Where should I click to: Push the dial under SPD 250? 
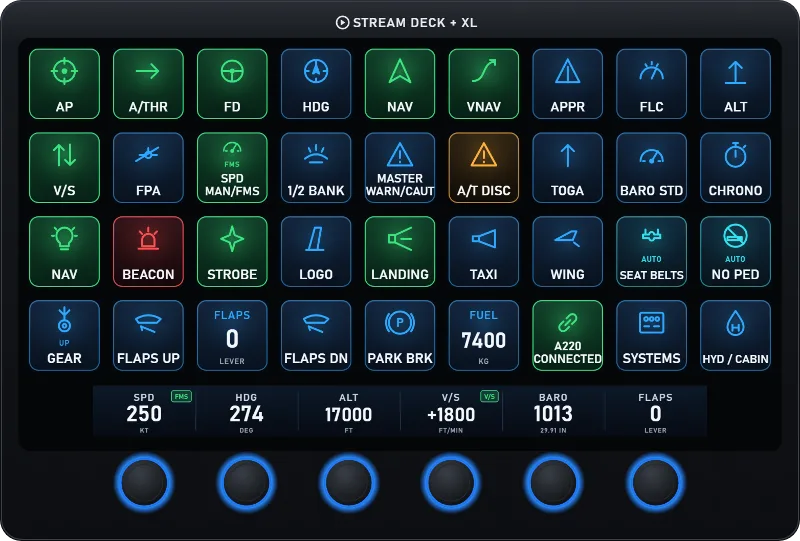click(144, 483)
